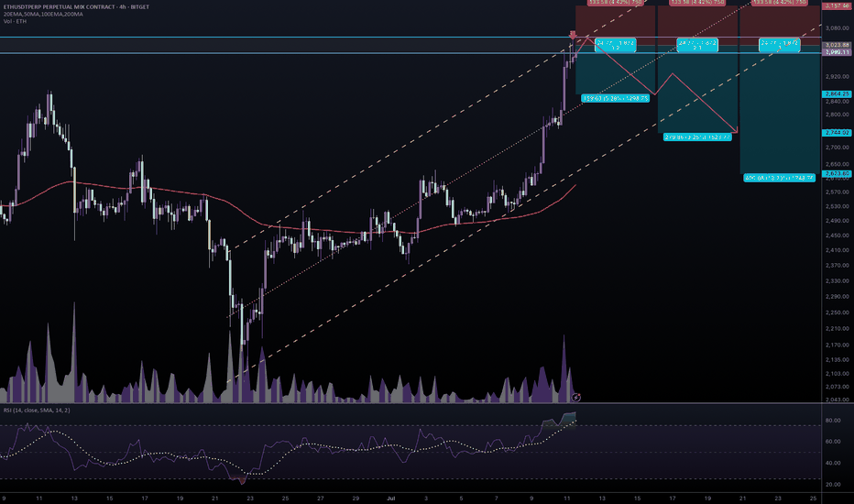
Task: Click the 2,103.00 price axis value
Action: pos(838,373)
